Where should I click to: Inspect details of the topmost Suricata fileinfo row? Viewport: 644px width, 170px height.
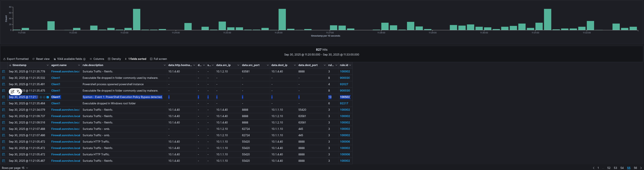(4, 72)
